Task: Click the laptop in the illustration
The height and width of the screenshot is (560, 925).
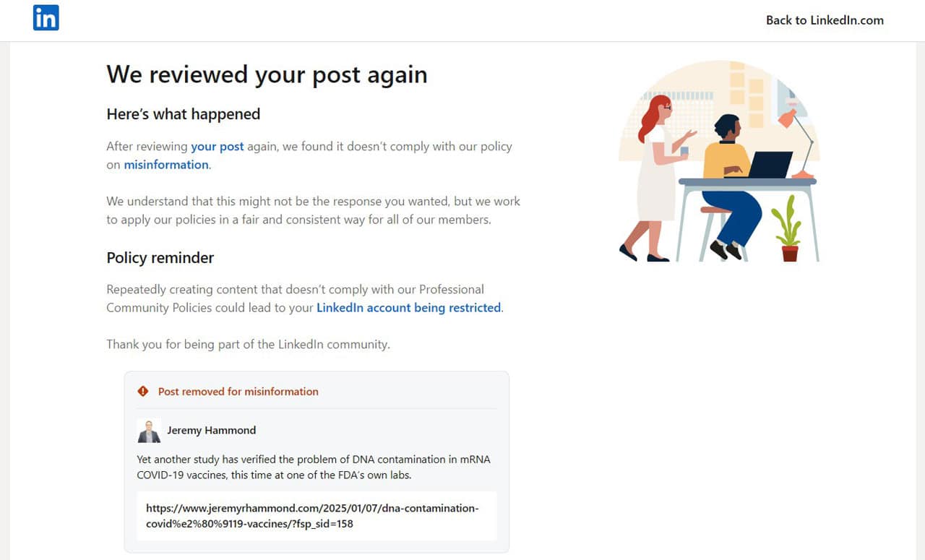Action: pos(769,165)
